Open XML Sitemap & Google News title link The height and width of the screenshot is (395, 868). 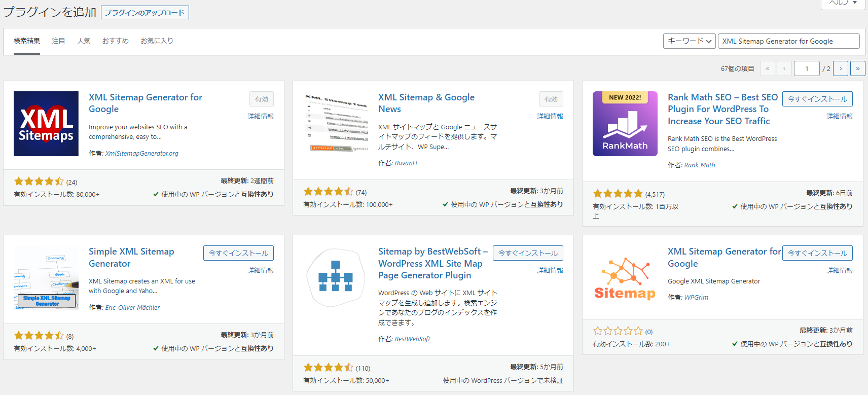pyautogui.click(x=426, y=103)
